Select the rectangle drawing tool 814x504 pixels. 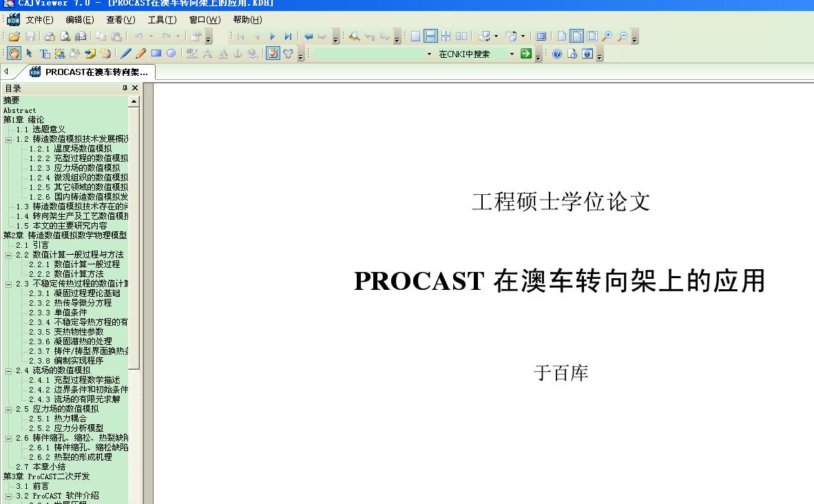pos(156,54)
